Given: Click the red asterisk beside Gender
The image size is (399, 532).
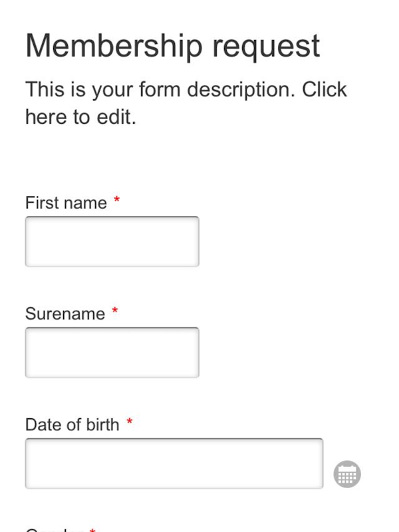Looking at the screenshot, I should (92, 530).
